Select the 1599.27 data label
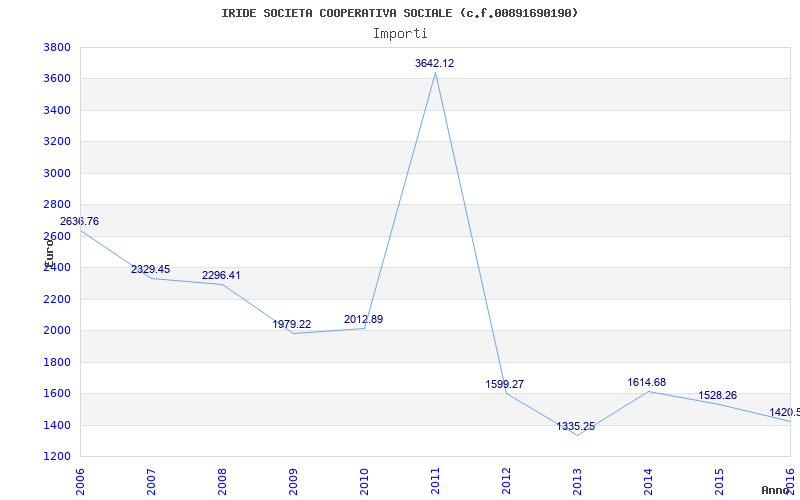Image resolution: width=800 pixels, height=500 pixels. coord(505,384)
